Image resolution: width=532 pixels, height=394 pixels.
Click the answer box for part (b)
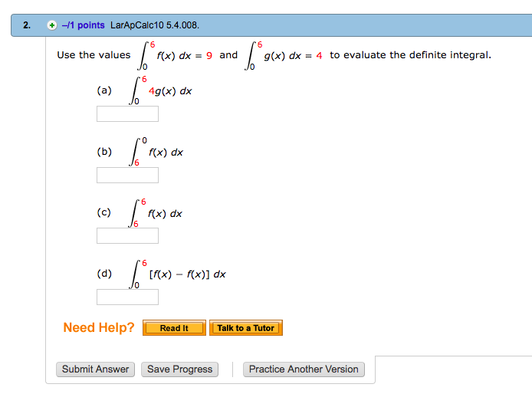pos(127,175)
